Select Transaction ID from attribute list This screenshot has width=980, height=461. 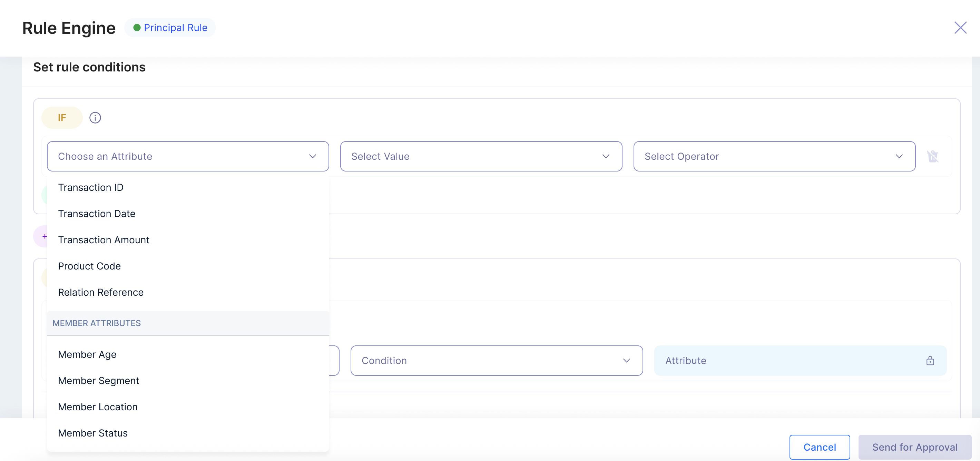tap(90, 187)
